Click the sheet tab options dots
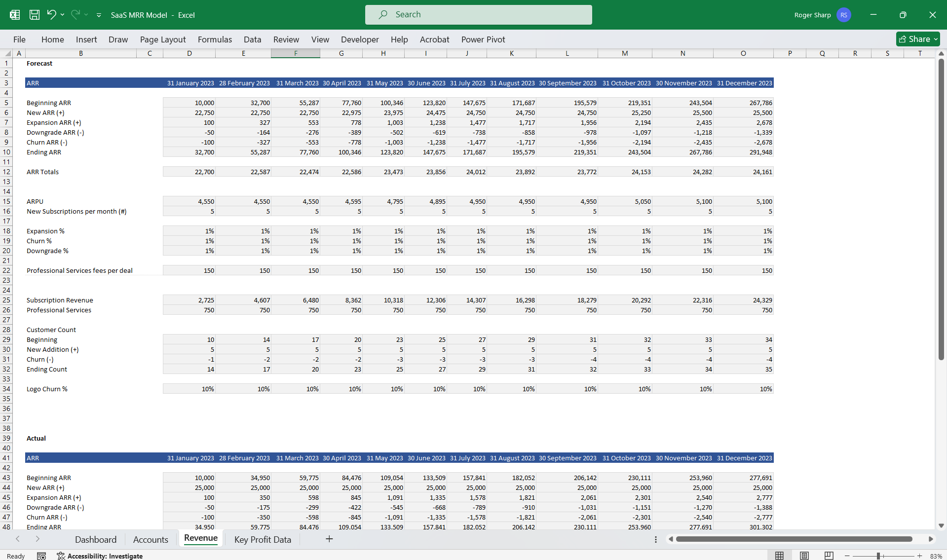Image resolution: width=947 pixels, height=560 pixels. pos(656,539)
